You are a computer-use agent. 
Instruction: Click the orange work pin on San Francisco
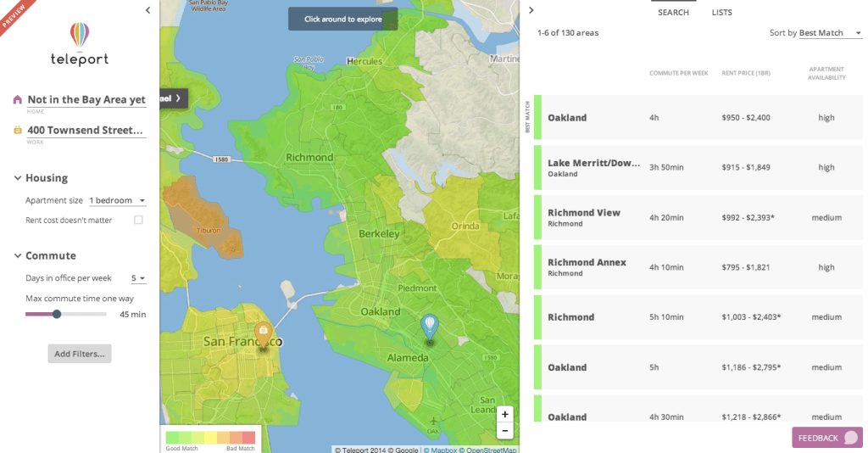pyautogui.click(x=263, y=334)
